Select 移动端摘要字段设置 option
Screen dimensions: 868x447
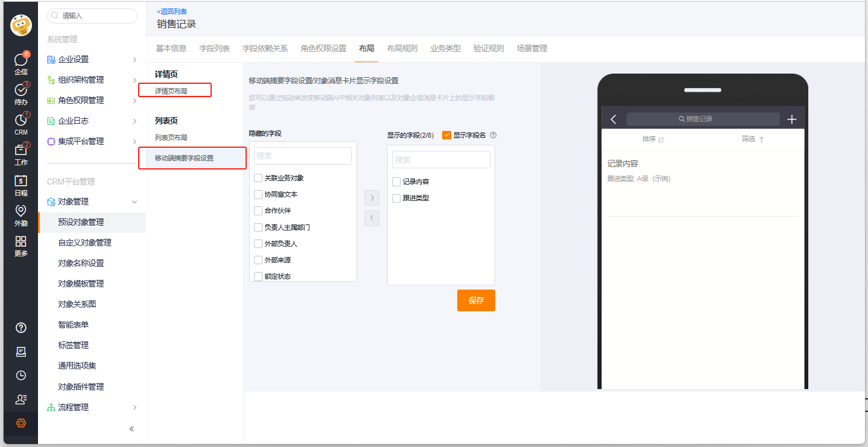pos(184,158)
